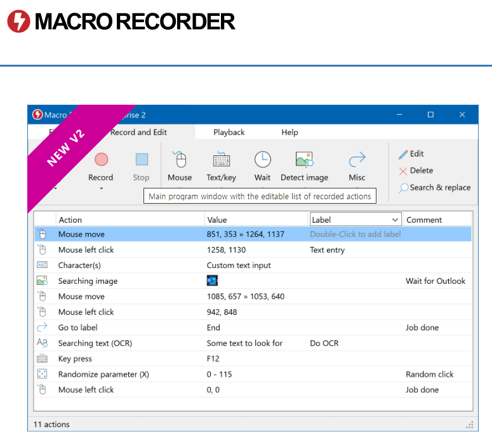Image resolution: width=492 pixels, height=448 pixels.
Task: Select value '1085, 657 » 1053, 640'
Action: tap(246, 296)
